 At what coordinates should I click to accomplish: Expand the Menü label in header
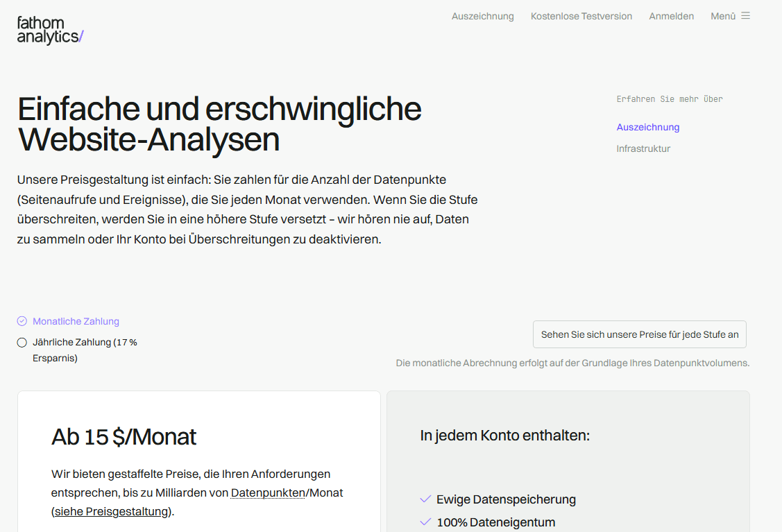[722, 16]
